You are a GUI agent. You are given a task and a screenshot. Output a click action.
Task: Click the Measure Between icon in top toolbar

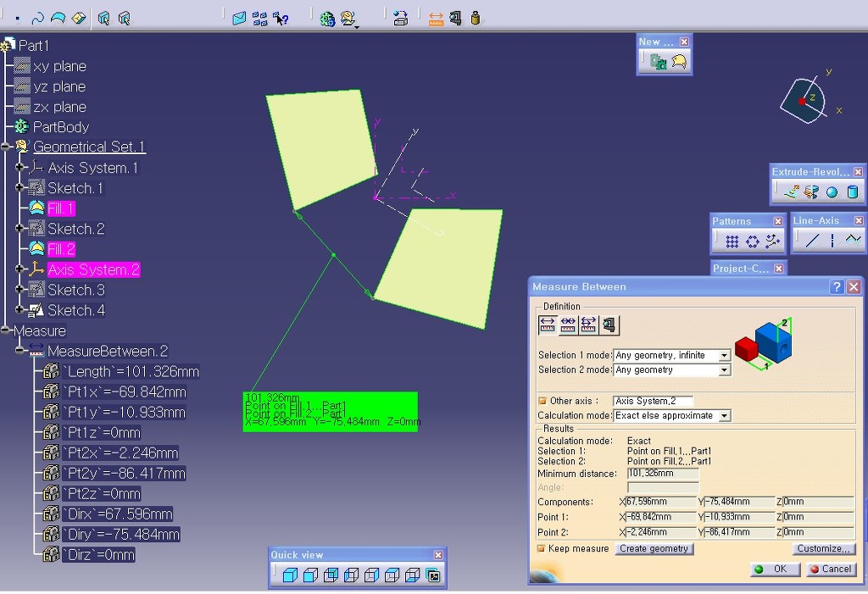pyautogui.click(x=436, y=18)
